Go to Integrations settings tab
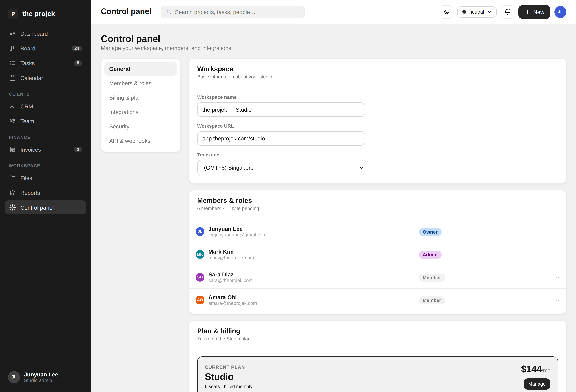Image resolution: width=576 pixels, height=392 pixels. [141, 112]
